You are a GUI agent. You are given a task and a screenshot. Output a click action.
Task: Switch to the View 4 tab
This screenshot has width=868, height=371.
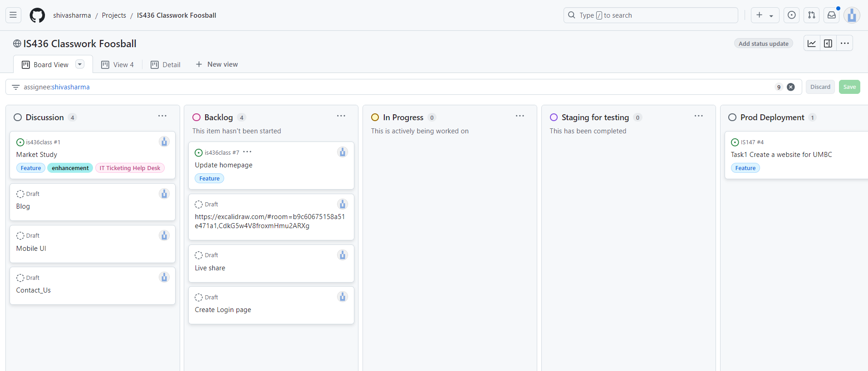point(118,65)
